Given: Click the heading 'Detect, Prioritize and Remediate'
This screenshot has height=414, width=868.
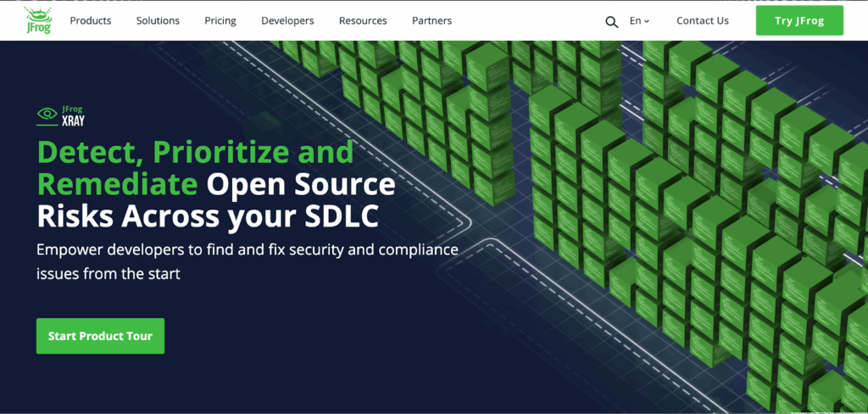Looking at the screenshot, I should [x=196, y=168].
